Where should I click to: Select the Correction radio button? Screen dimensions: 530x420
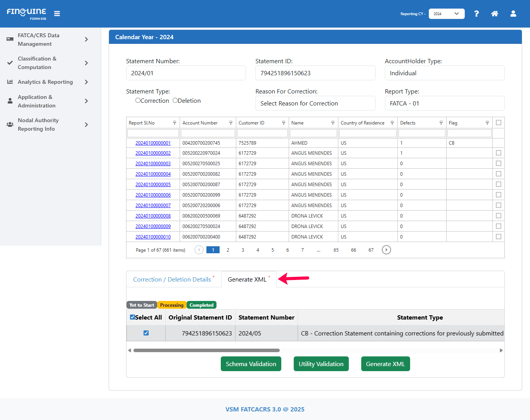pos(138,100)
